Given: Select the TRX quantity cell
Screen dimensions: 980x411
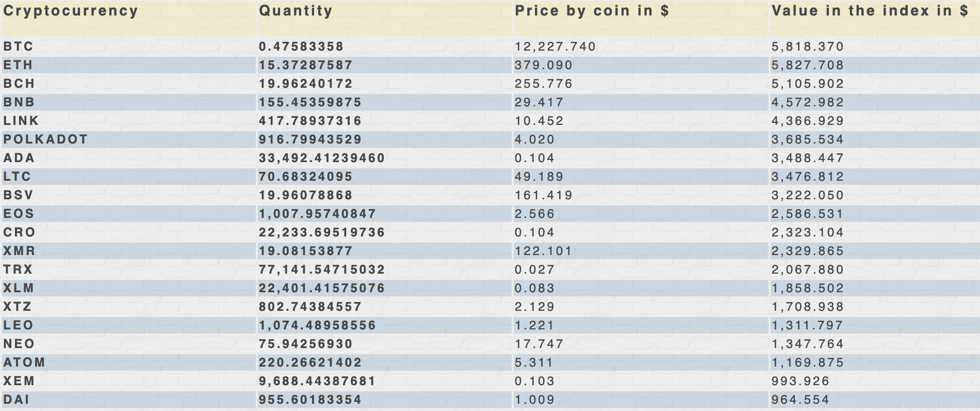Looking at the screenshot, I should coord(322,270).
